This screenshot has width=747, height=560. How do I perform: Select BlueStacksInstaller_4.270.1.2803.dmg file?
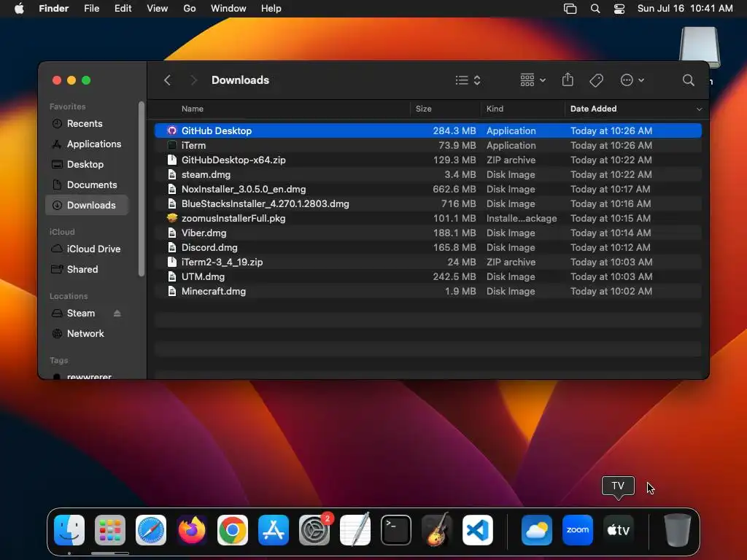(427, 204)
